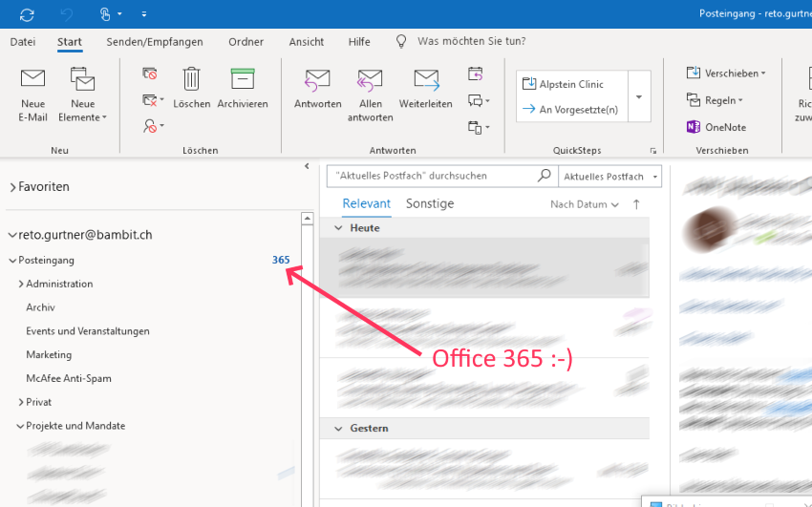Image resolution: width=812 pixels, height=507 pixels.
Task: Select the Relevant inbox tab
Action: [x=366, y=203]
